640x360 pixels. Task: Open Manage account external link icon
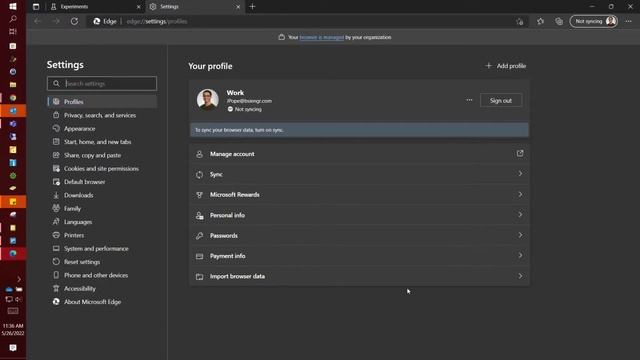coord(520,153)
